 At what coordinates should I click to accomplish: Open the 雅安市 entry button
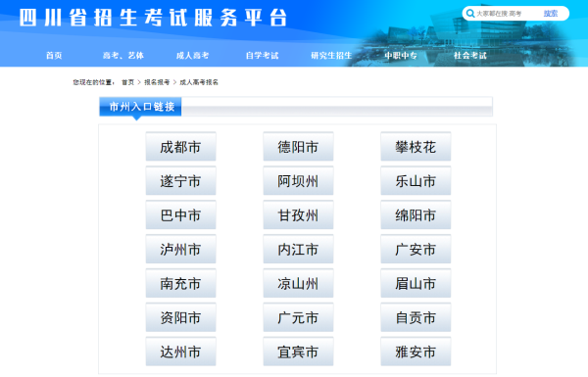click(416, 352)
